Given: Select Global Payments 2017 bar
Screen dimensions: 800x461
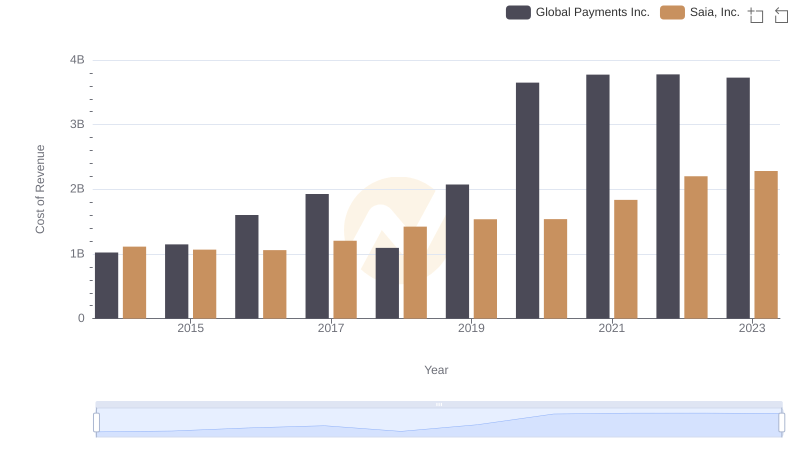Looking at the screenshot, I should (x=317, y=257).
